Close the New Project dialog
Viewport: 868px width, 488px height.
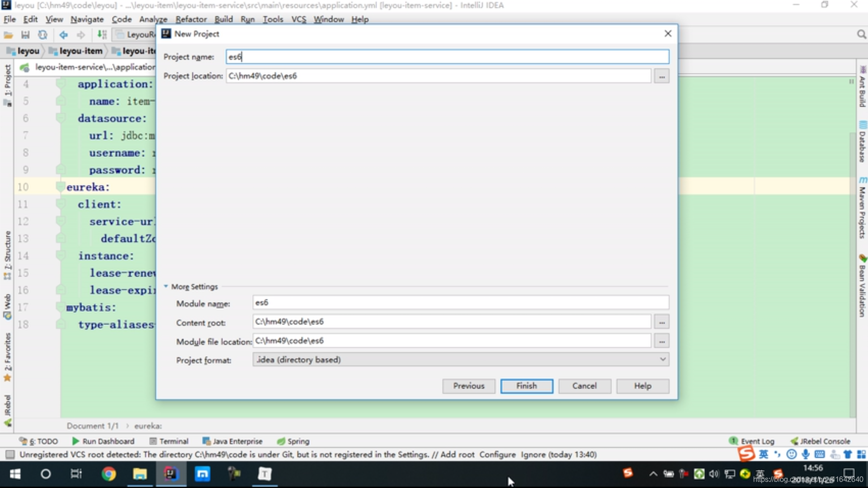pyautogui.click(x=668, y=33)
